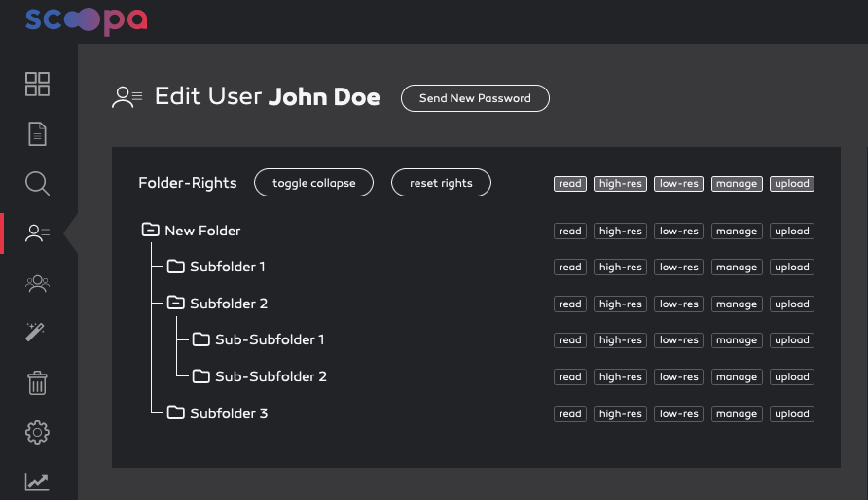Toggle low-res right for Subfolder 2
This screenshot has height=500, width=868.
(x=678, y=304)
